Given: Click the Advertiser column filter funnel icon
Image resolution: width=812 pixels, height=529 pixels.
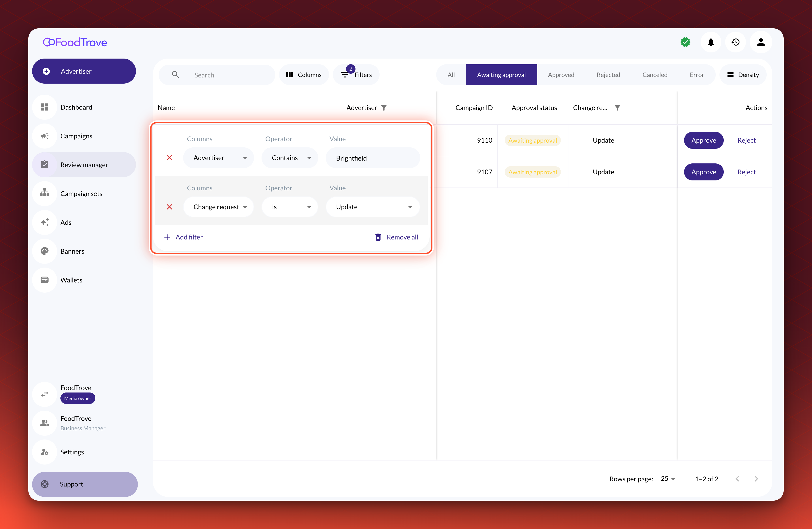Looking at the screenshot, I should coord(384,108).
